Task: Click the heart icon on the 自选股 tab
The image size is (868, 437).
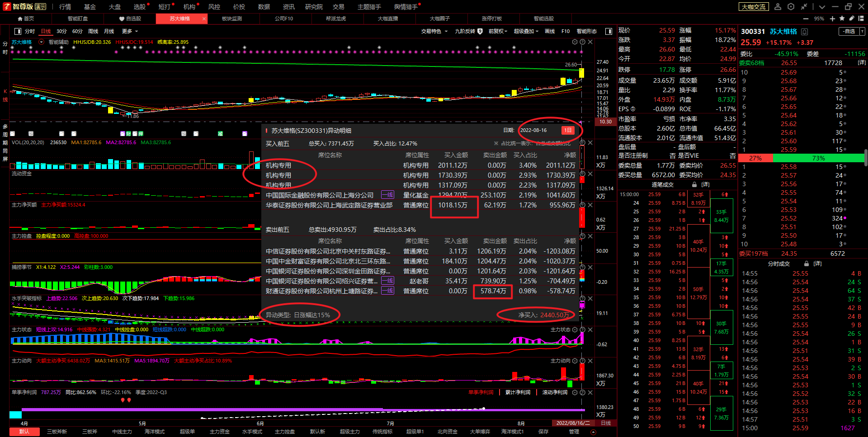Action: click(x=122, y=19)
